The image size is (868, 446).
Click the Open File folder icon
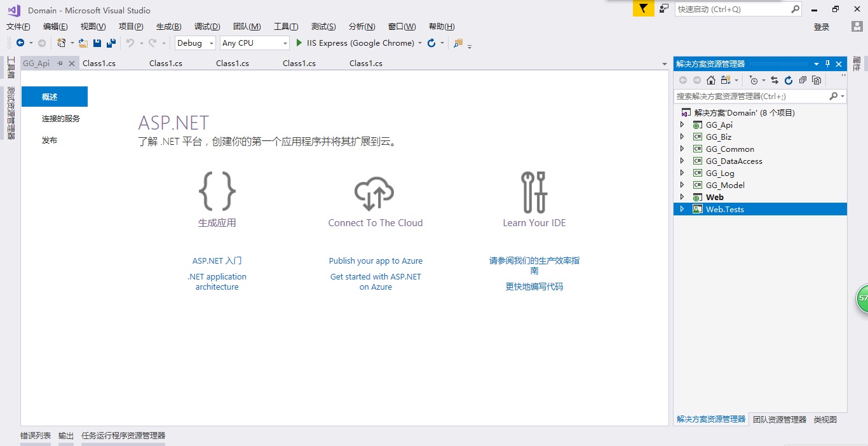[83, 43]
